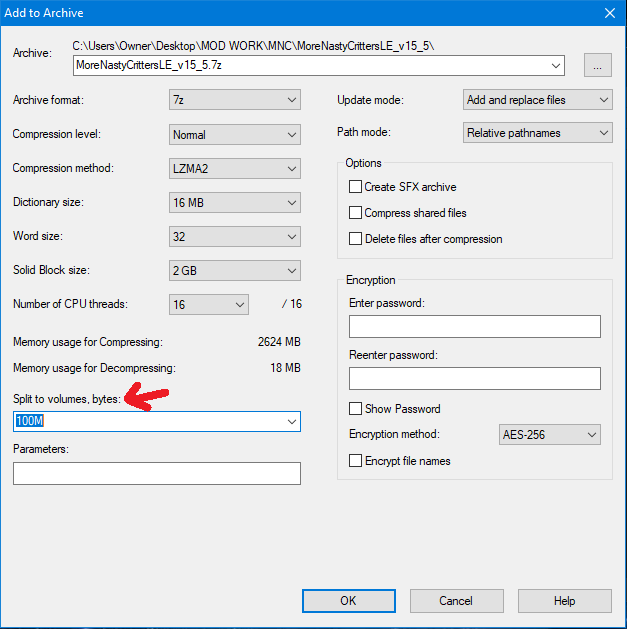Expand the Word size dropdown
The height and width of the screenshot is (629, 627).
pyautogui.click(x=235, y=237)
